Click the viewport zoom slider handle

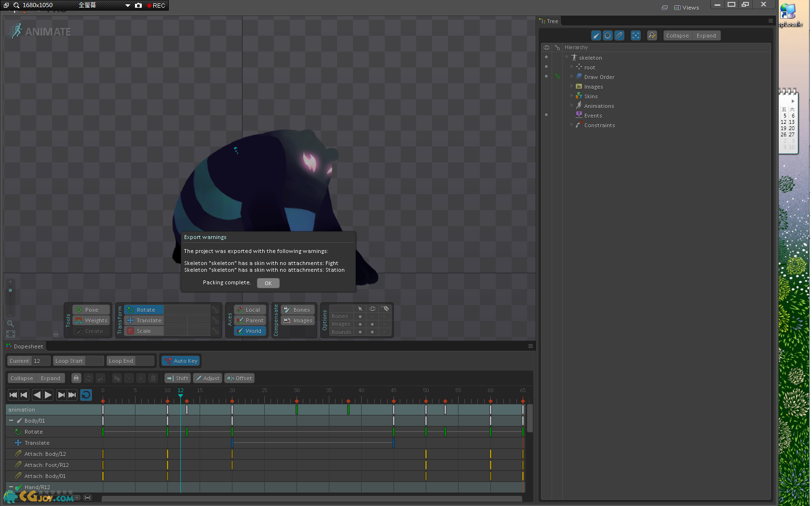pos(10,291)
